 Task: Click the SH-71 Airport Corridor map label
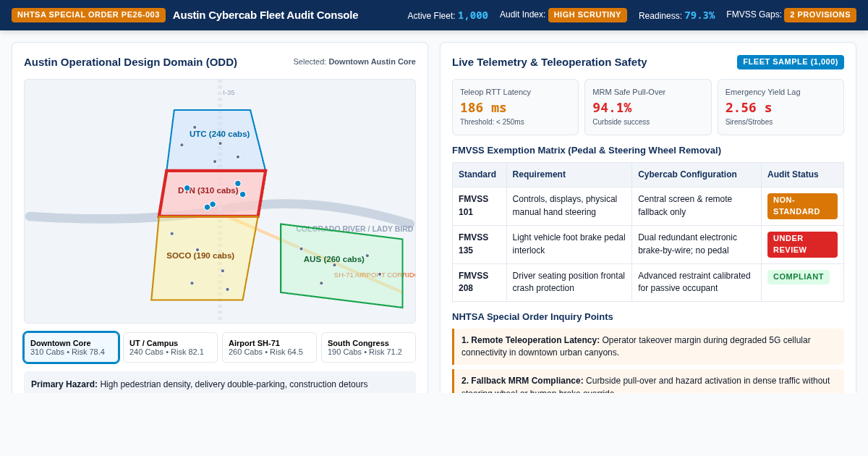click(x=375, y=275)
